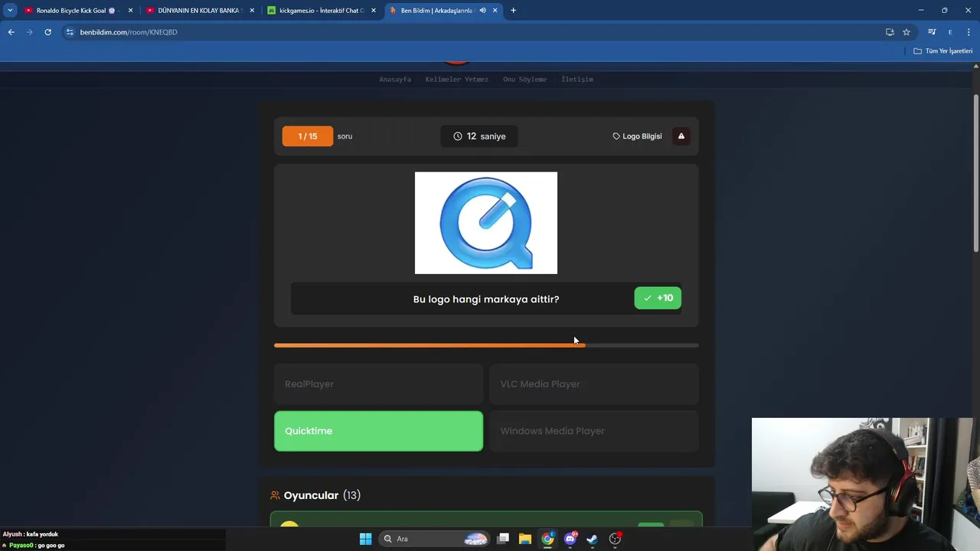Click the 1 / 15 question counter badge
Viewport: 980px width, 551px height.
tap(308, 136)
